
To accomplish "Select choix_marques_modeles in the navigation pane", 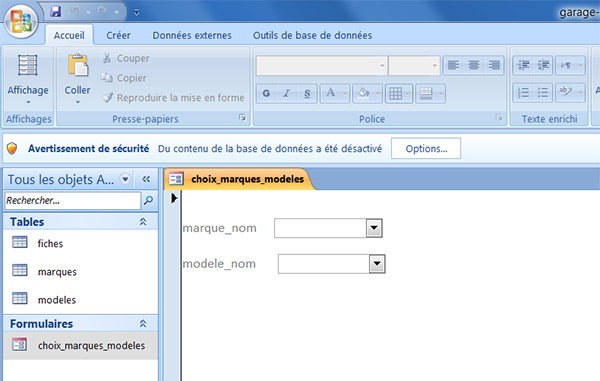I will click(x=80, y=345).
